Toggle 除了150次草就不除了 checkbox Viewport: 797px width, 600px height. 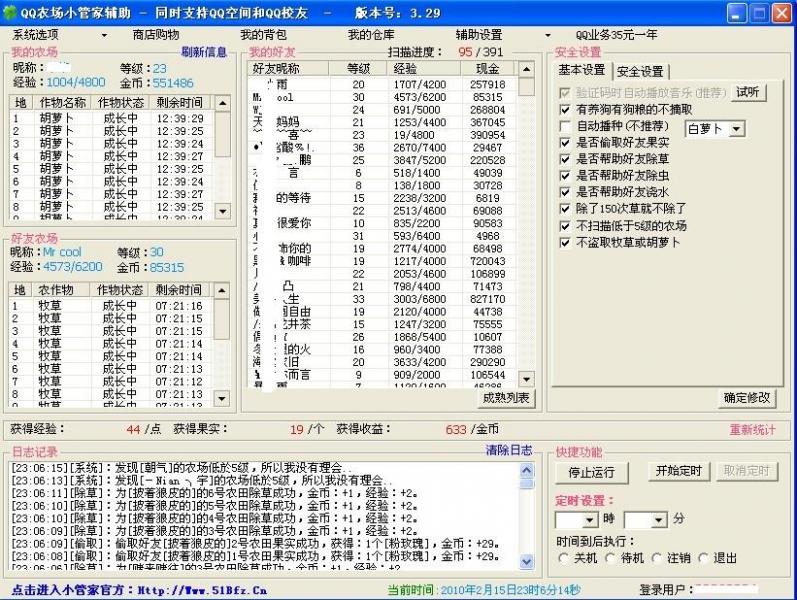[x=565, y=208]
